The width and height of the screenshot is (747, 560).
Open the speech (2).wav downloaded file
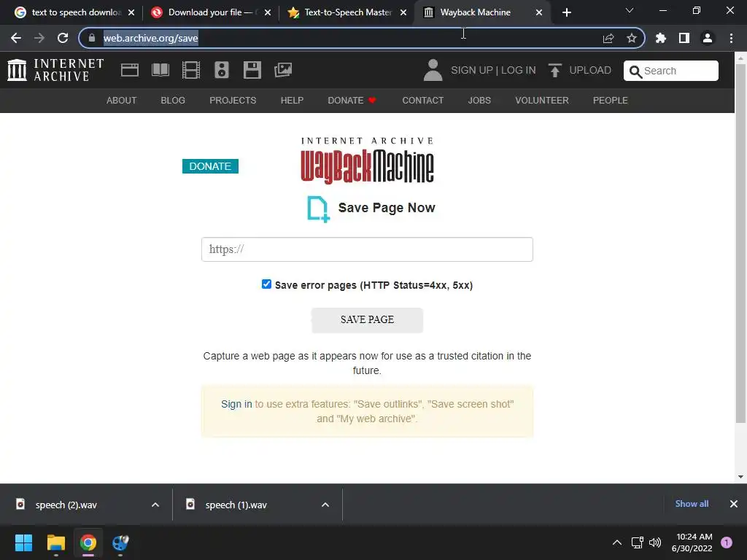(66, 505)
